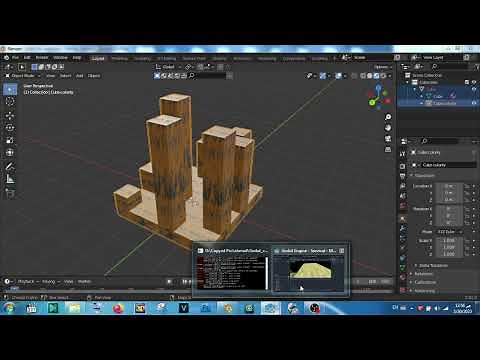
Task: Open the Render properties tab icon
Action: click(403, 166)
